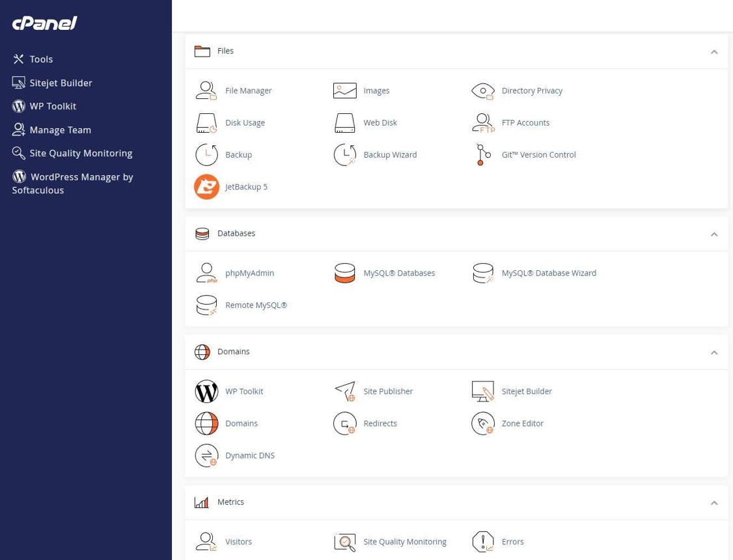Click the Zone Editor link text

click(x=523, y=423)
